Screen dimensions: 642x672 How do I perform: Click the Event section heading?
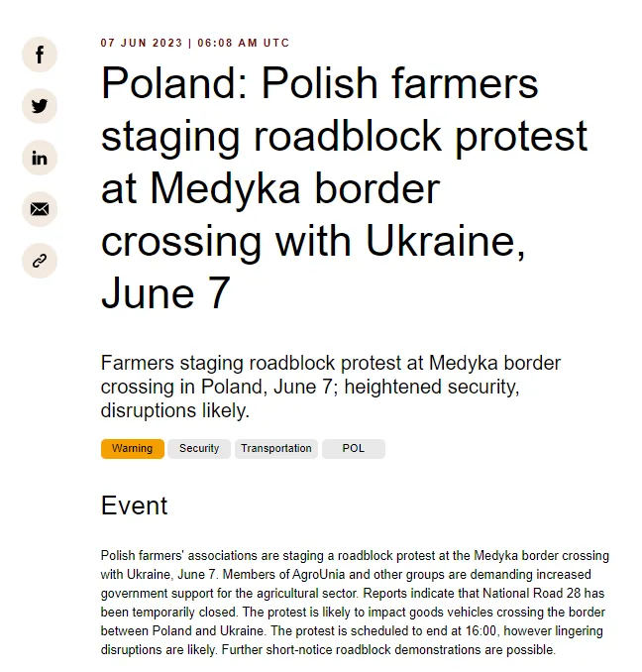pyautogui.click(x=134, y=505)
